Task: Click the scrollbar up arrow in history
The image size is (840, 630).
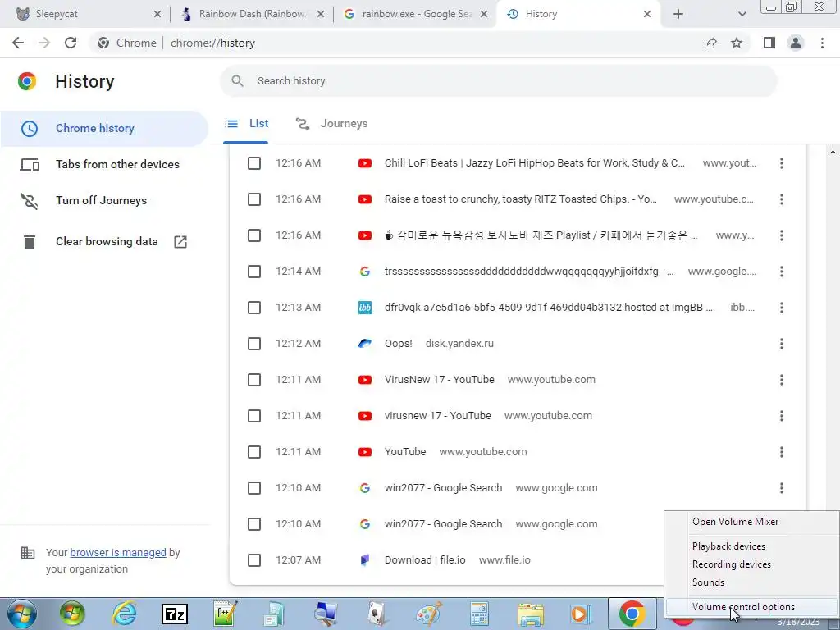Action: point(833,152)
